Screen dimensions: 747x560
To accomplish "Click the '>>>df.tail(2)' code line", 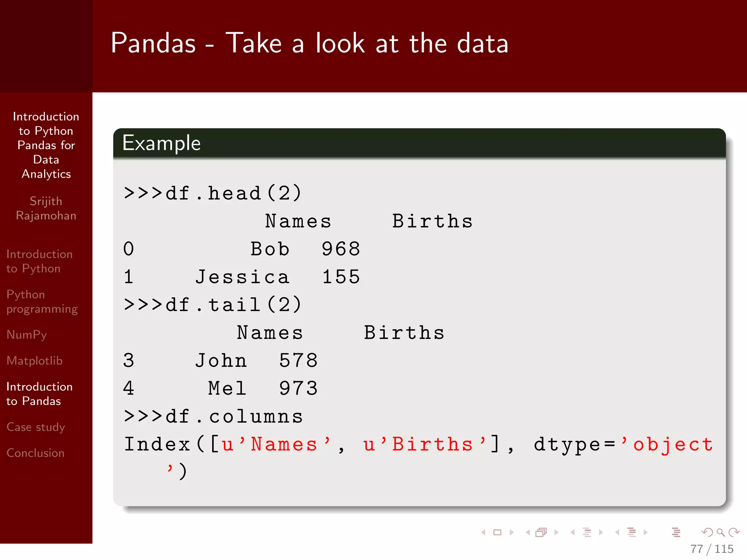I will tap(213, 304).
